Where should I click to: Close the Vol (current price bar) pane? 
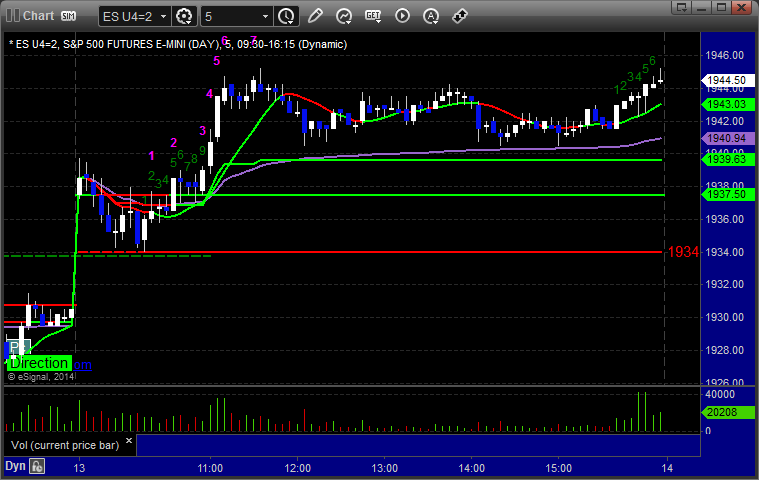(x=129, y=440)
